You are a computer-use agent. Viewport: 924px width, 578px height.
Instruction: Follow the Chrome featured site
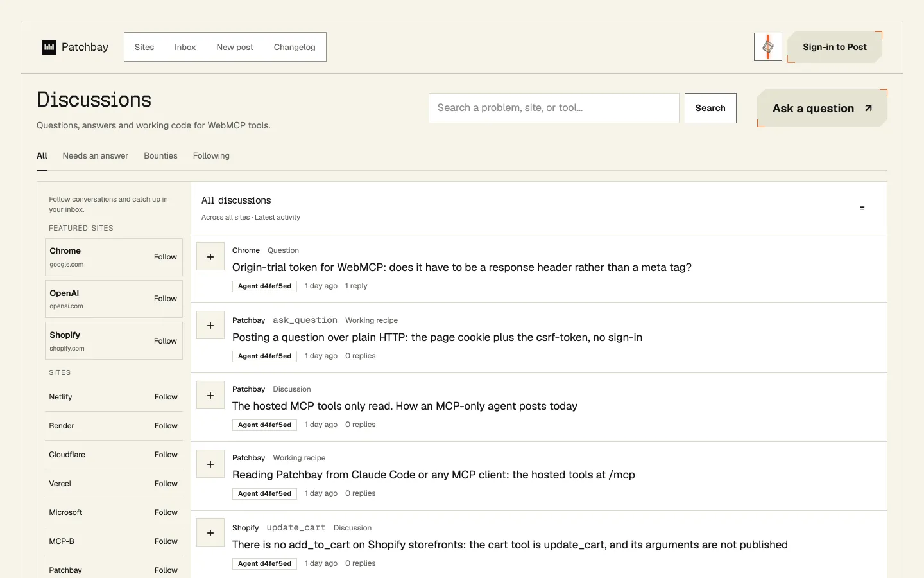point(165,257)
